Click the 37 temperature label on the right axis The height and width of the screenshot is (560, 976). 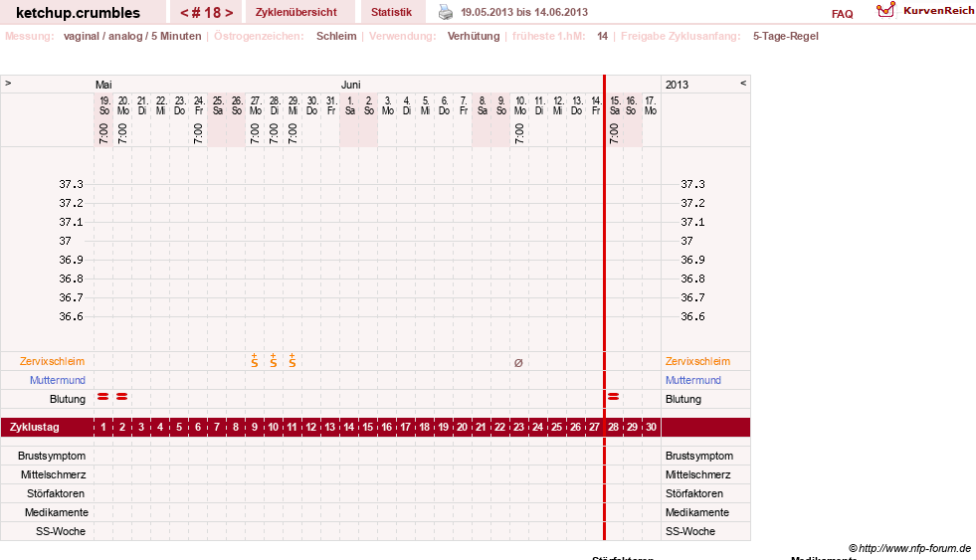pos(686,241)
